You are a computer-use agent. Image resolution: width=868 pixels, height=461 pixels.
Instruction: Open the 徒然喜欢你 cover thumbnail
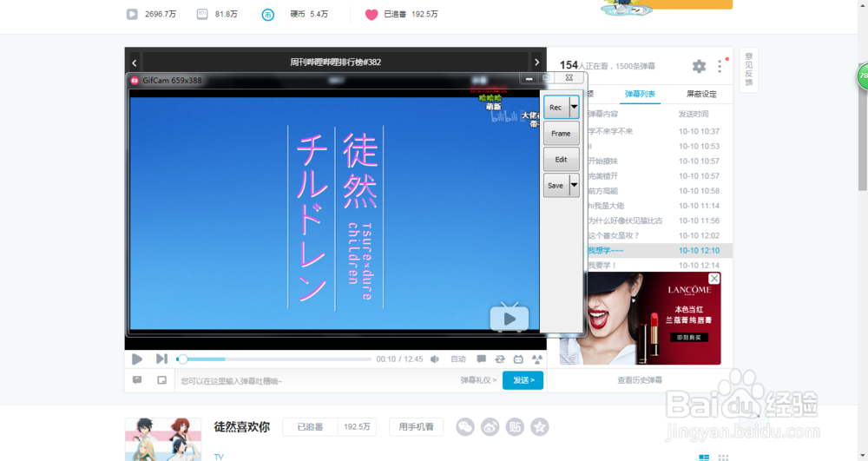(x=163, y=439)
